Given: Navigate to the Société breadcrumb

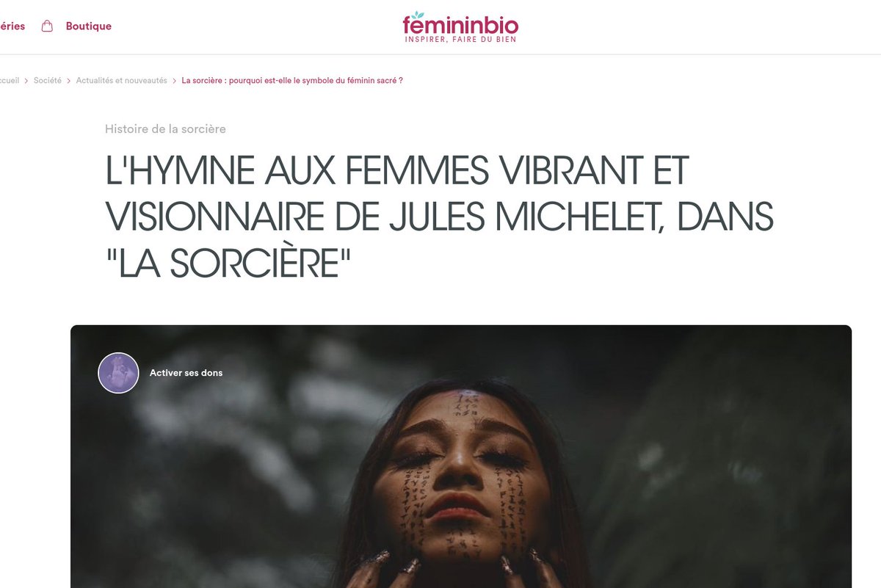Looking at the screenshot, I should pos(48,81).
